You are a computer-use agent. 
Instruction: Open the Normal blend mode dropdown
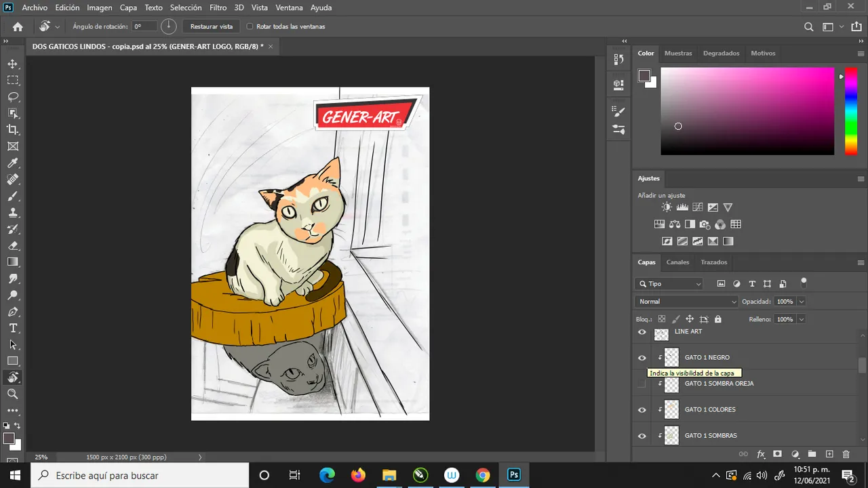686,302
